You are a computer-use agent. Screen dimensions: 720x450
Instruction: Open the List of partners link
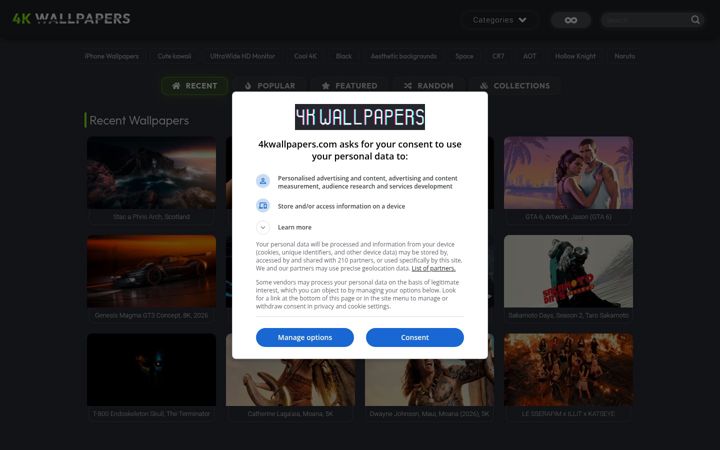pos(433,268)
